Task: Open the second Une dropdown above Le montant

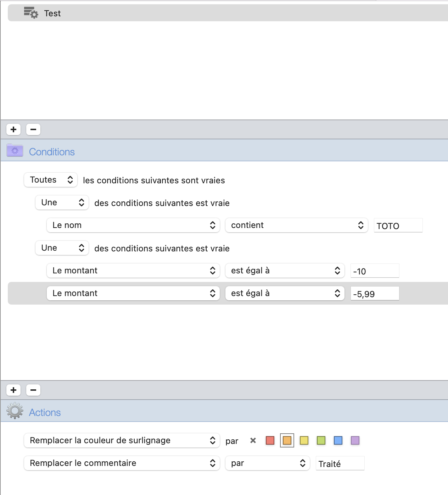Action: 62,248
